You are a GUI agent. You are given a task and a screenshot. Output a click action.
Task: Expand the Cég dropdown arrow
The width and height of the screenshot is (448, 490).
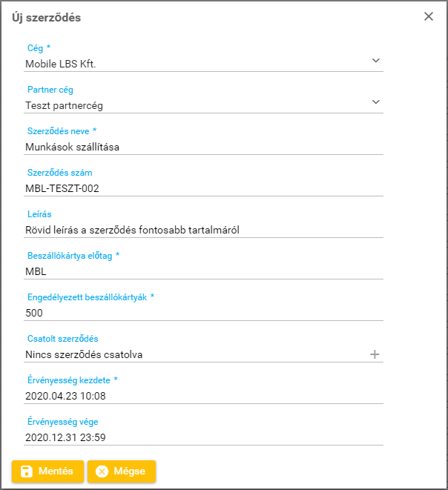[x=375, y=60]
